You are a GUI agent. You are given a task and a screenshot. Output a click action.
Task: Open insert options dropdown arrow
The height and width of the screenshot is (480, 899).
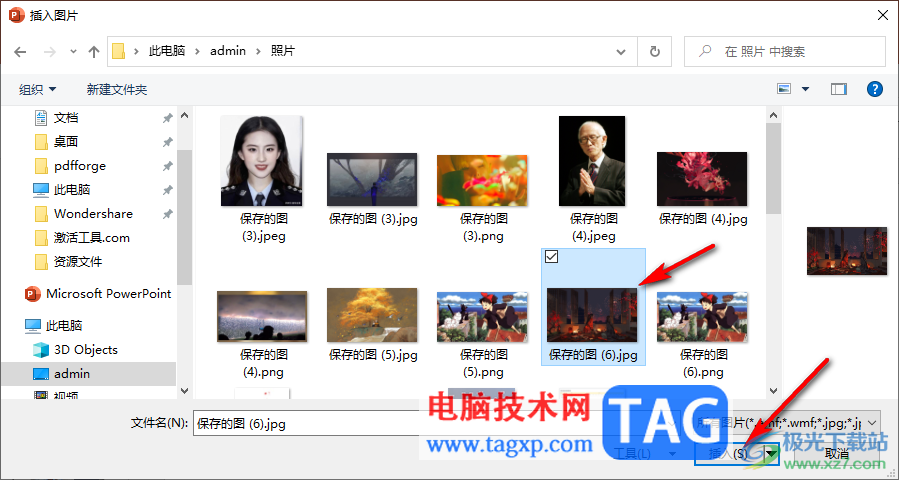click(x=771, y=454)
